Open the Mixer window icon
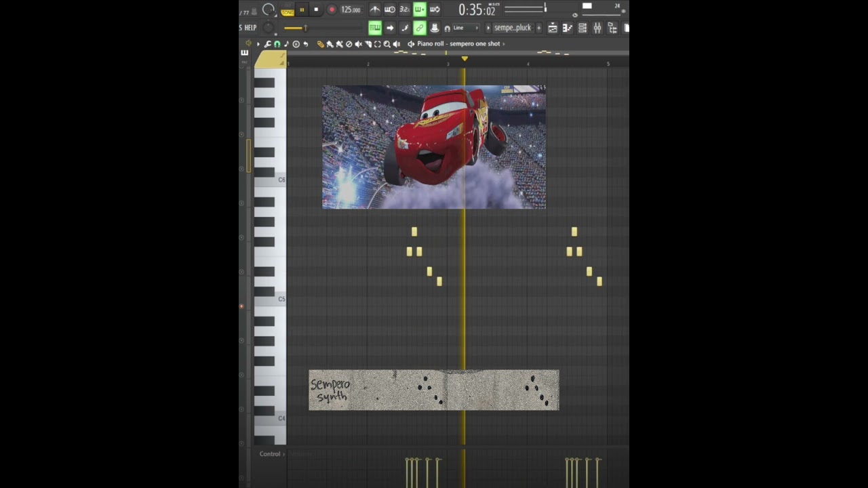Image resolution: width=868 pixels, height=488 pixels. pyautogui.click(x=597, y=28)
